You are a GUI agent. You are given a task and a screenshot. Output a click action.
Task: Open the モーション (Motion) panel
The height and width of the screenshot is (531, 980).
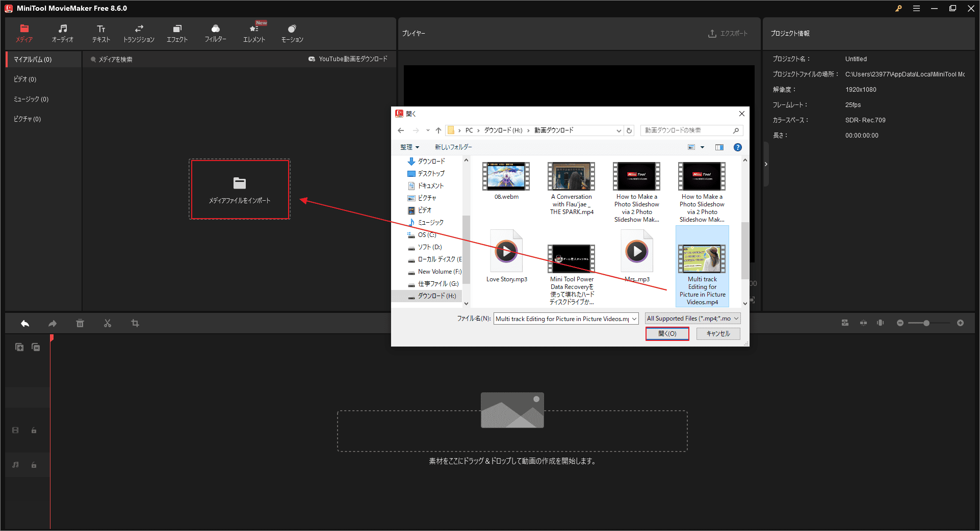coord(292,33)
